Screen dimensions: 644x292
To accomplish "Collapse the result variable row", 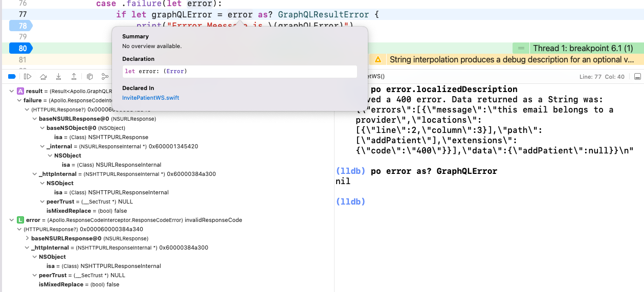I will pyautogui.click(x=12, y=91).
